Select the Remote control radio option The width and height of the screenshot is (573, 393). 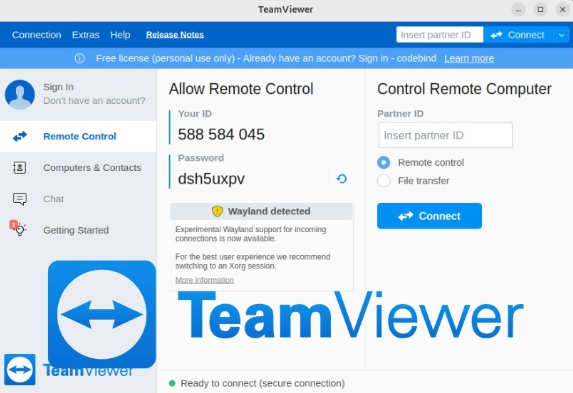(x=384, y=162)
